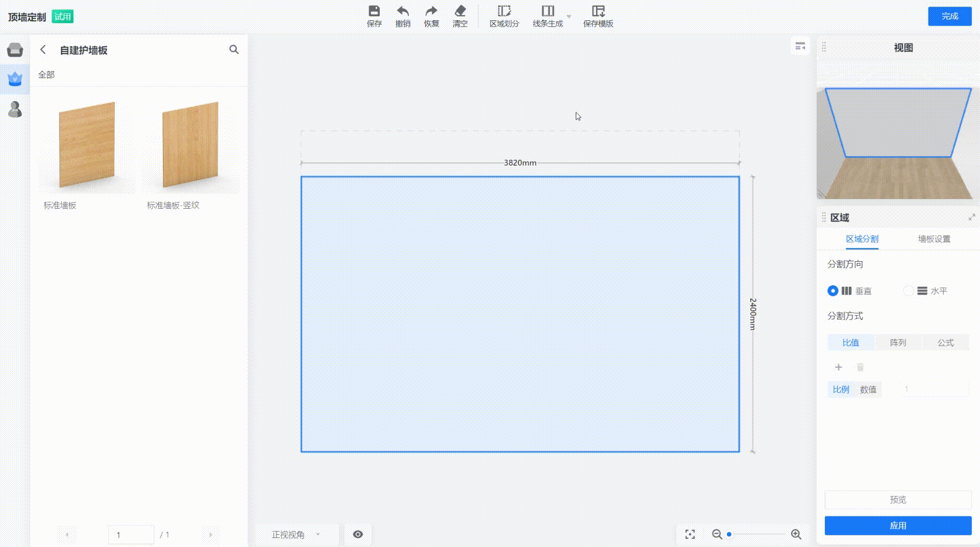Select the 水平 horizontal split direction
Image resolution: width=980 pixels, height=547 pixels.
(909, 291)
